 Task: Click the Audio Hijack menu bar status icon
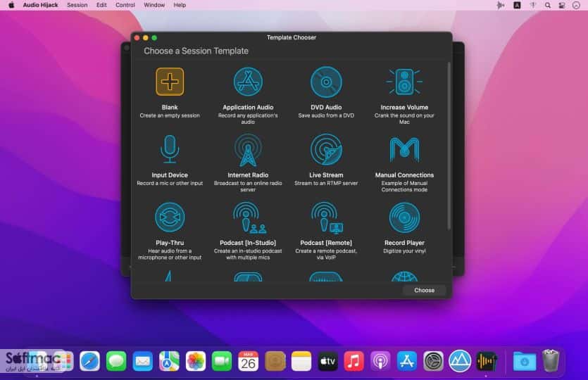(x=500, y=5)
